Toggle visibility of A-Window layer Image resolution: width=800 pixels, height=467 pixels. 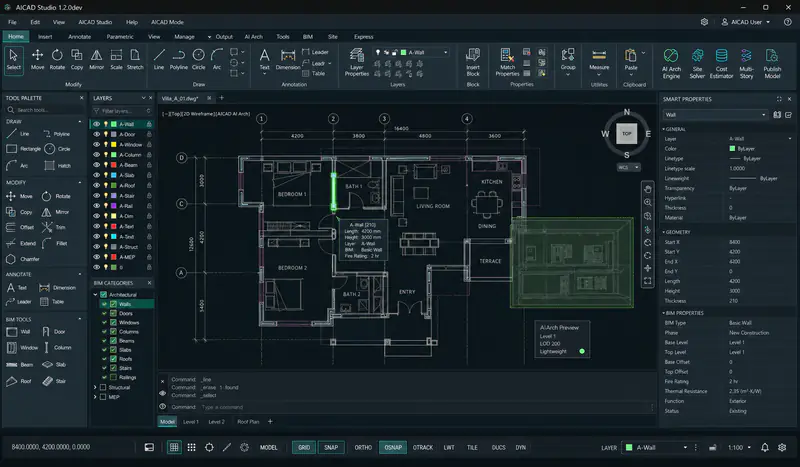pos(96,144)
